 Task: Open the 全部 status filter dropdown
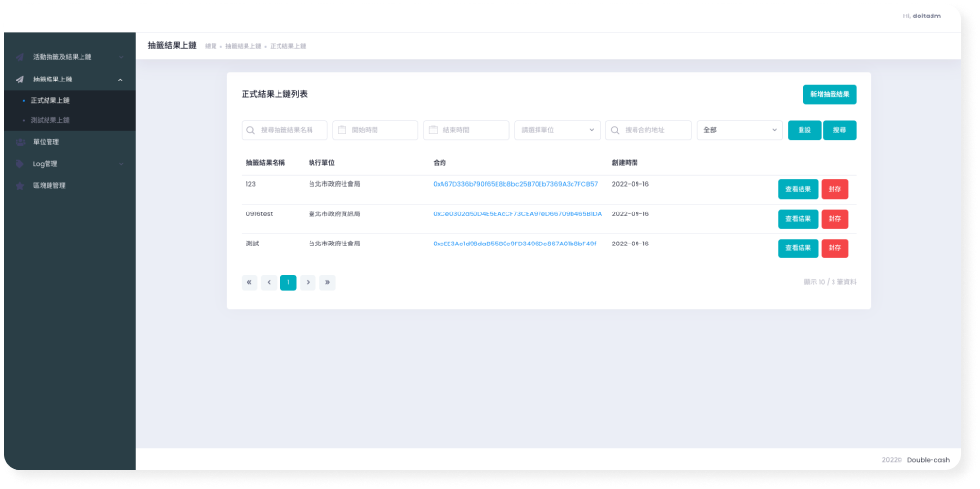[x=739, y=130]
